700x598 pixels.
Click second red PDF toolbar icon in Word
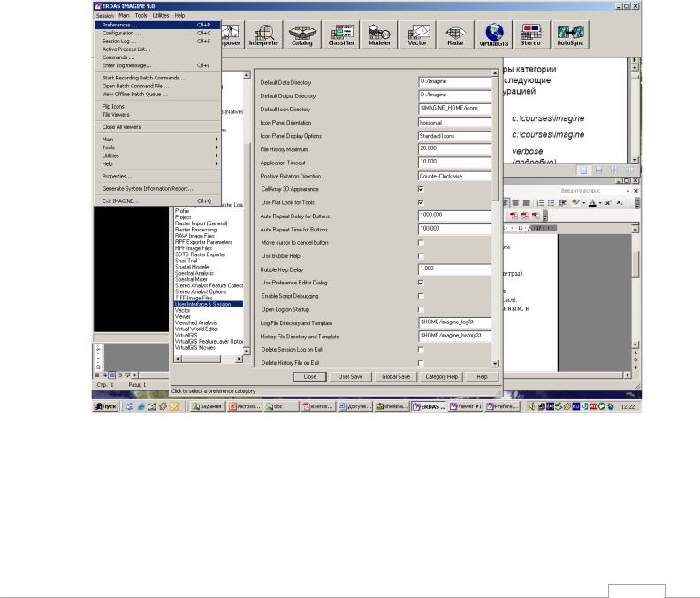525,216
